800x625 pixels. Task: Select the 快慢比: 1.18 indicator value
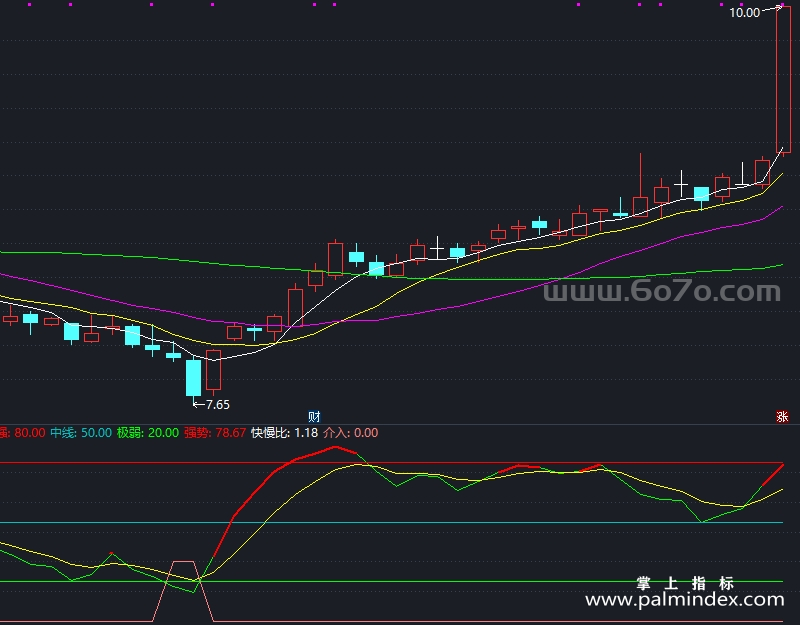[x=285, y=433]
